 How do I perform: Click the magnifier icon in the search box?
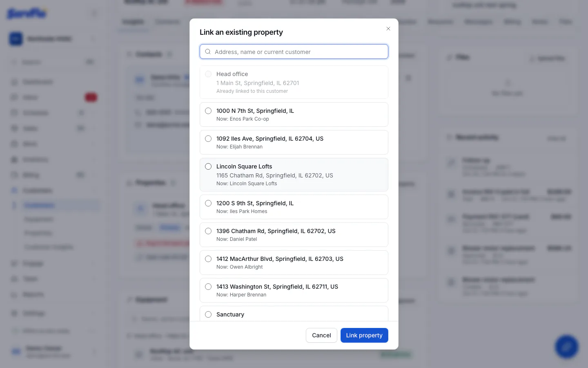tap(208, 52)
